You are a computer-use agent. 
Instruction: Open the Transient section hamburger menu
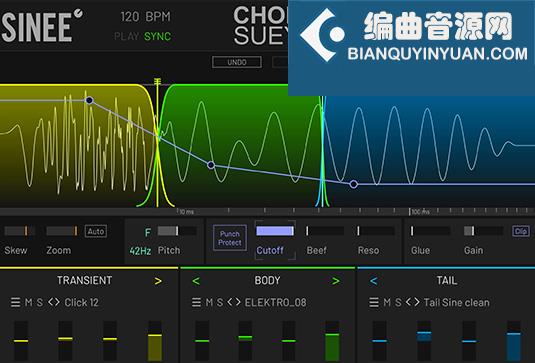[15, 302]
